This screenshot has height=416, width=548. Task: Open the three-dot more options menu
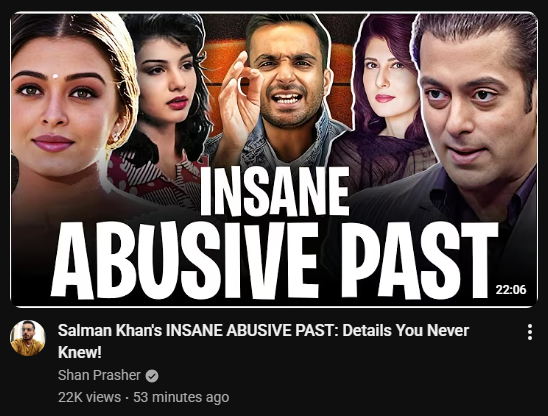pyautogui.click(x=530, y=332)
